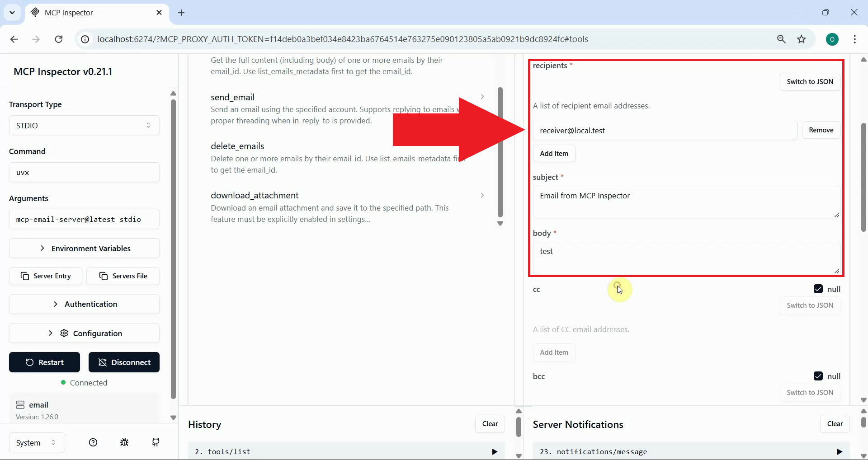Open the Transport Type STDIO dropdown
The height and width of the screenshot is (460, 868).
(x=84, y=125)
